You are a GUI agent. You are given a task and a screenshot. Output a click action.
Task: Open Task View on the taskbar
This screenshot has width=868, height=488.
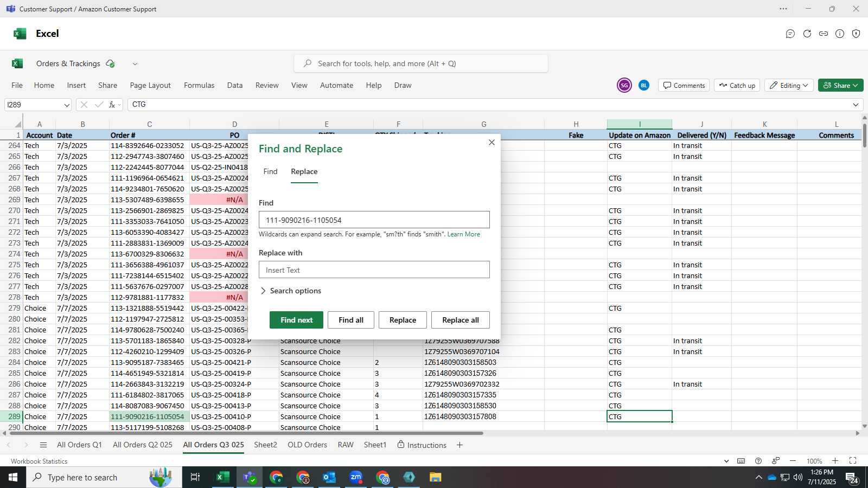coord(195,477)
